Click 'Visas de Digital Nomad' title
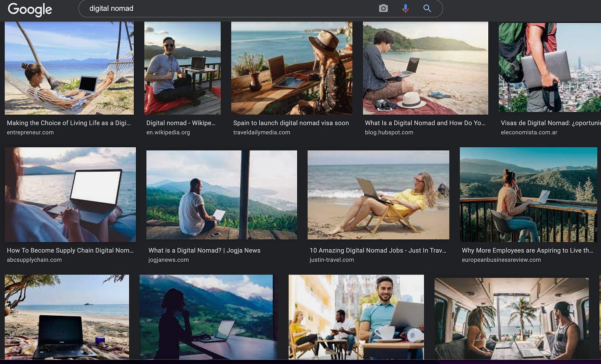The image size is (601, 364). pyautogui.click(x=551, y=123)
